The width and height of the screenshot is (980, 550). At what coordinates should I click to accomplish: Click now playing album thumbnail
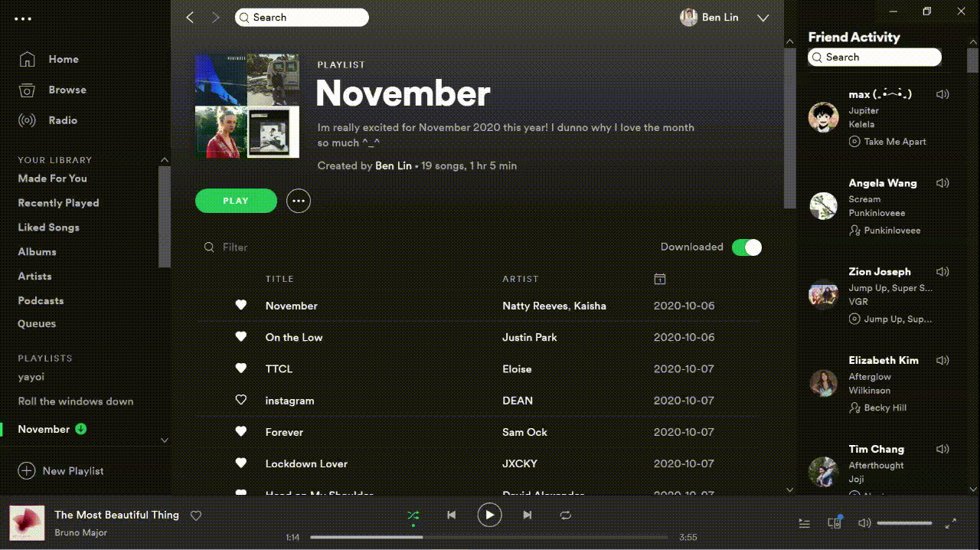[x=27, y=522]
